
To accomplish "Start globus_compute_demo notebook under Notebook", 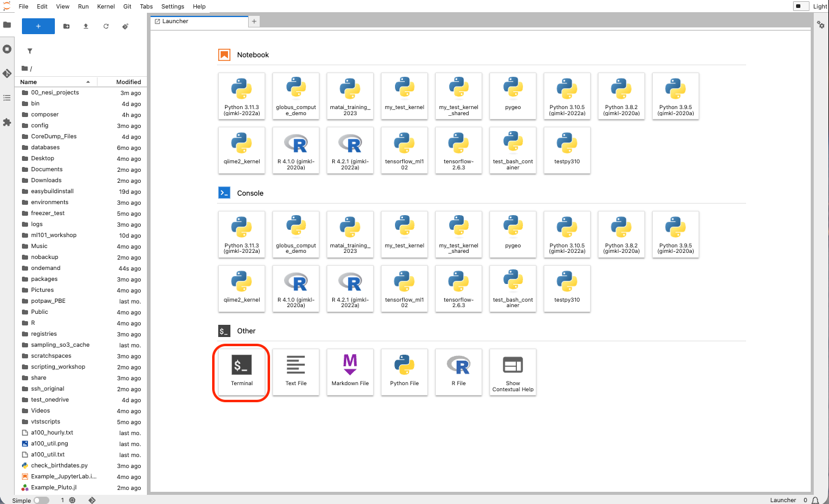I will point(296,96).
